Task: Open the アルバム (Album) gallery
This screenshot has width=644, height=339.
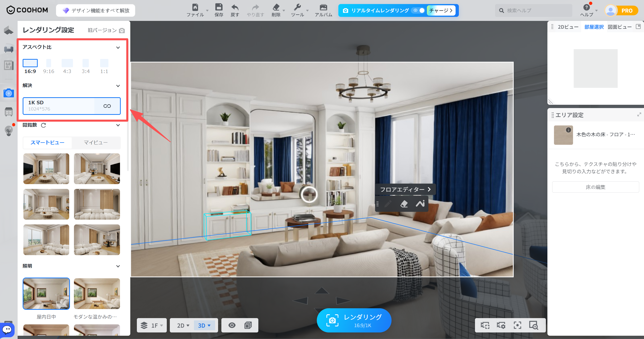Action: coord(324,7)
